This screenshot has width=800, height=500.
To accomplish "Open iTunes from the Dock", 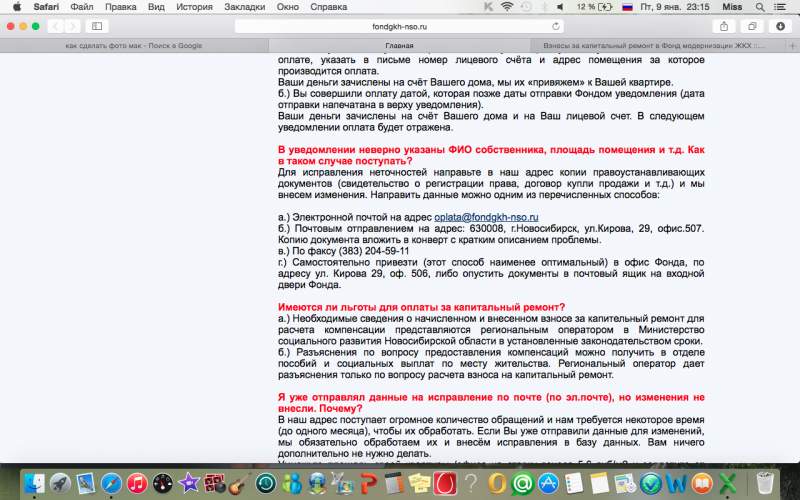I will [137, 483].
